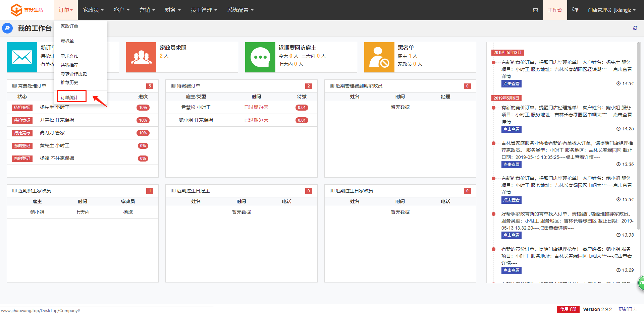Click the refresh icon at top right
The image size is (644, 314).
(x=635, y=28)
